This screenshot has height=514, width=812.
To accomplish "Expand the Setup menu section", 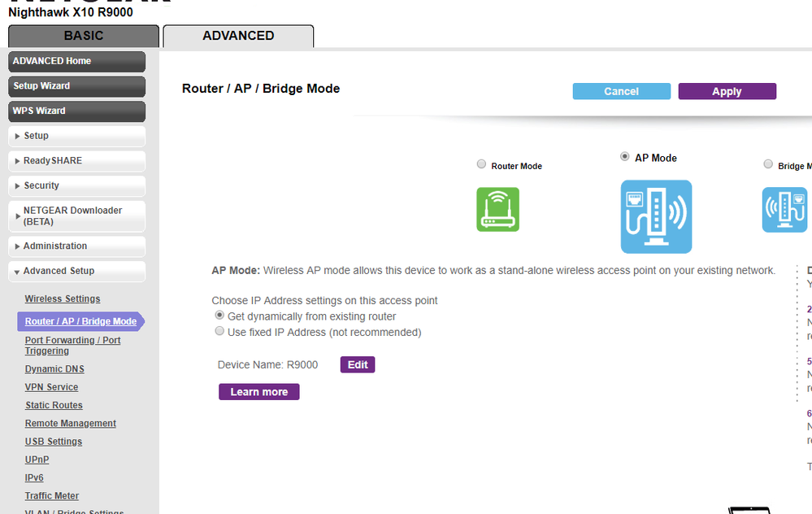I will 76,137.
